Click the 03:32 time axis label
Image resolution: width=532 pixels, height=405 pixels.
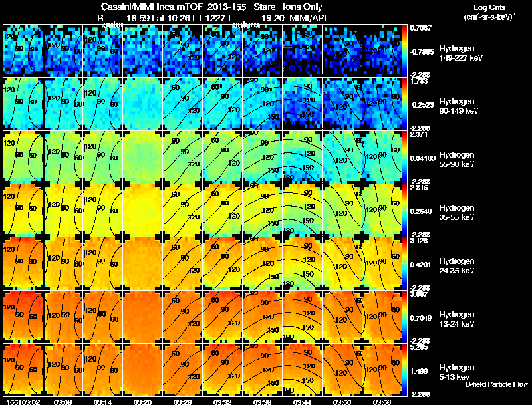(222, 402)
